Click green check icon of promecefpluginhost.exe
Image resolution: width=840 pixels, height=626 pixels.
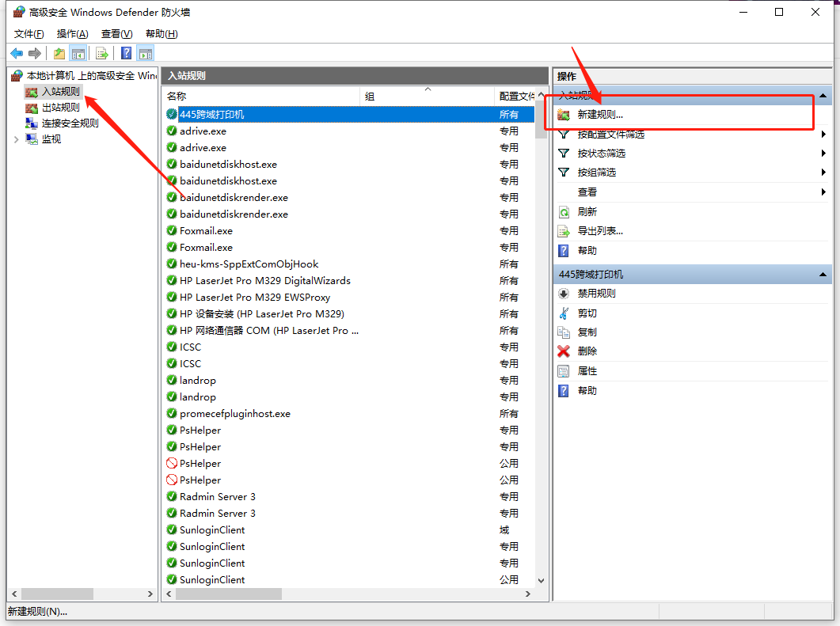(172, 413)
